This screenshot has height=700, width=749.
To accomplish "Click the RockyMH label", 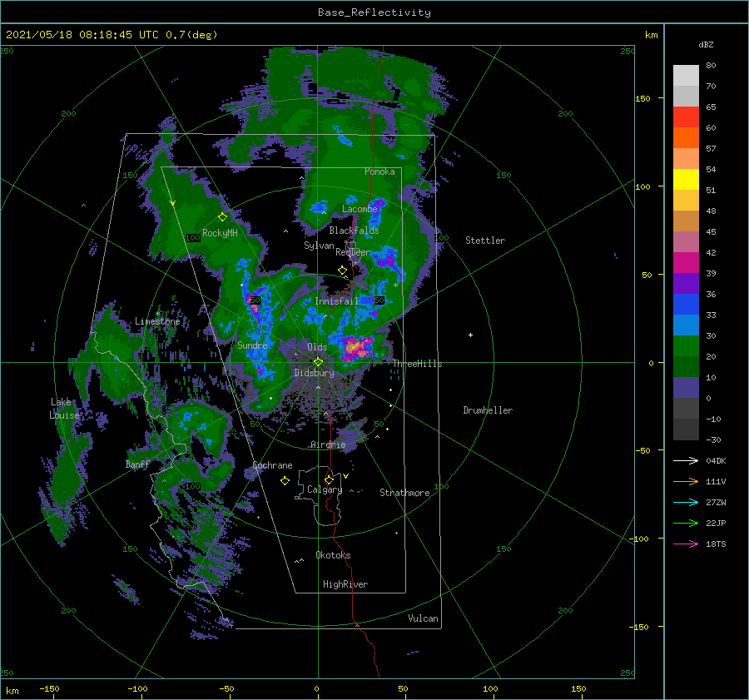I will (220, 233).
